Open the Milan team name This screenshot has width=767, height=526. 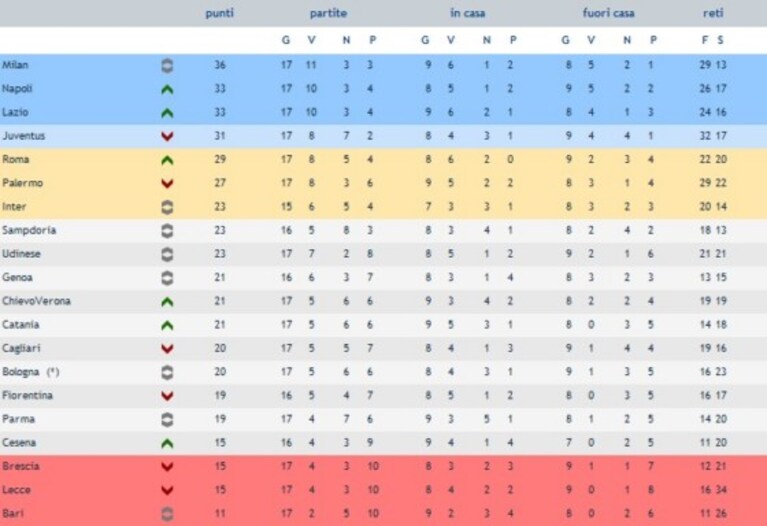pos(15,65)
